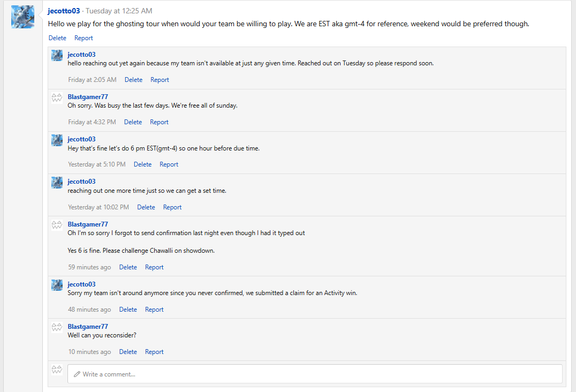The width and height of the screenshot is (576, 392).
Task: Delete the Friday at 2:05 AM comment
Action: coord(133,80)
